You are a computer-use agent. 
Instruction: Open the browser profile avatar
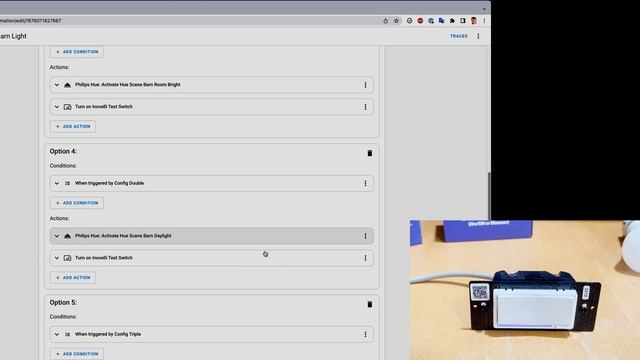pyautogui.click(x=473, y=21)
